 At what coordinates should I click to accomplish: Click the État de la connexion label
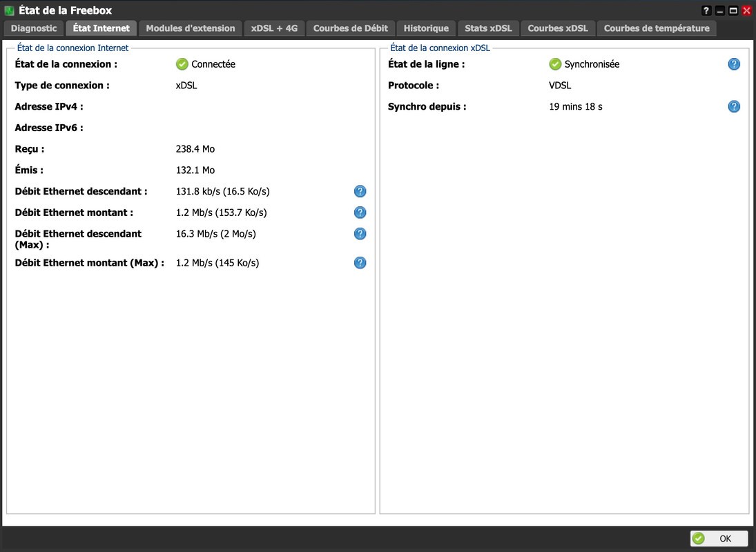66,64
